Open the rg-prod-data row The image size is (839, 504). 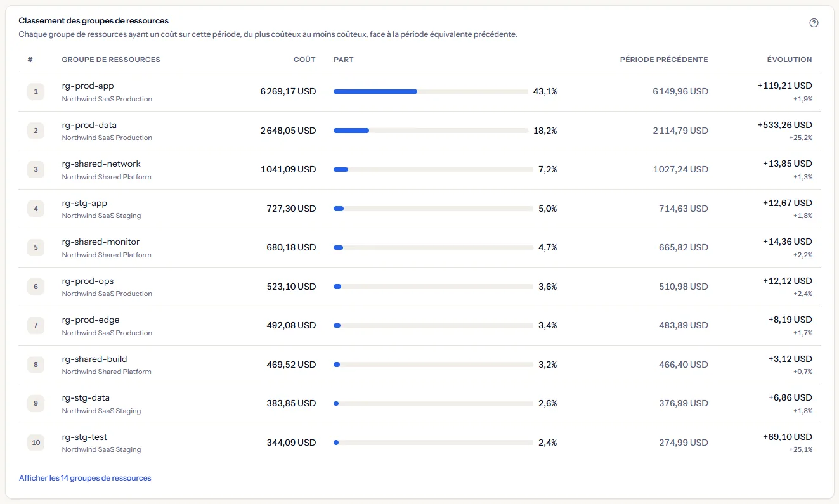[x=420, y=131]
